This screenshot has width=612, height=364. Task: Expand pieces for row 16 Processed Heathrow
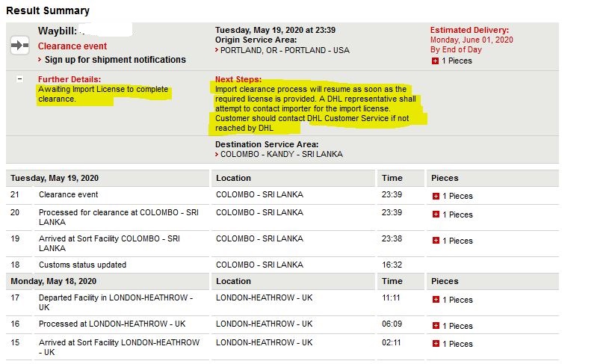pos(436,326)
